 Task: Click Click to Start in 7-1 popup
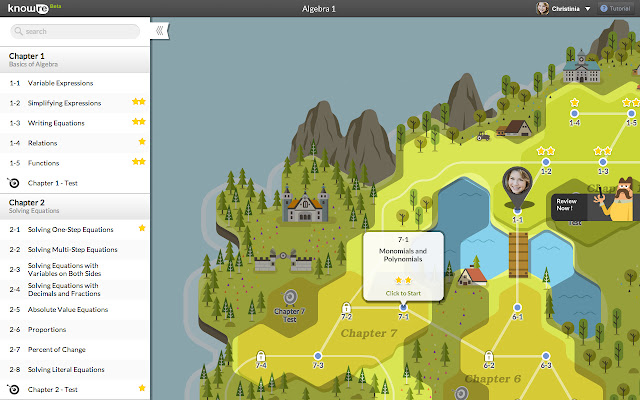tap(403, 293)
